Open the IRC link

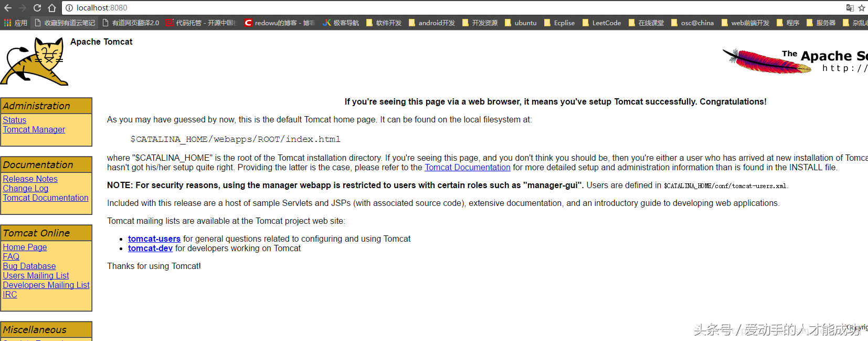pyautogui.click(x=10, y=295)
